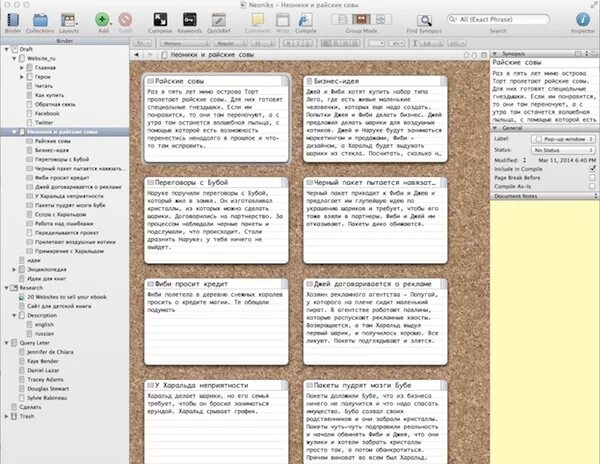The width and height of the screenshot is (600, 464).
Task: Go back with the editor header arrow
Action: tap(136, 55)
